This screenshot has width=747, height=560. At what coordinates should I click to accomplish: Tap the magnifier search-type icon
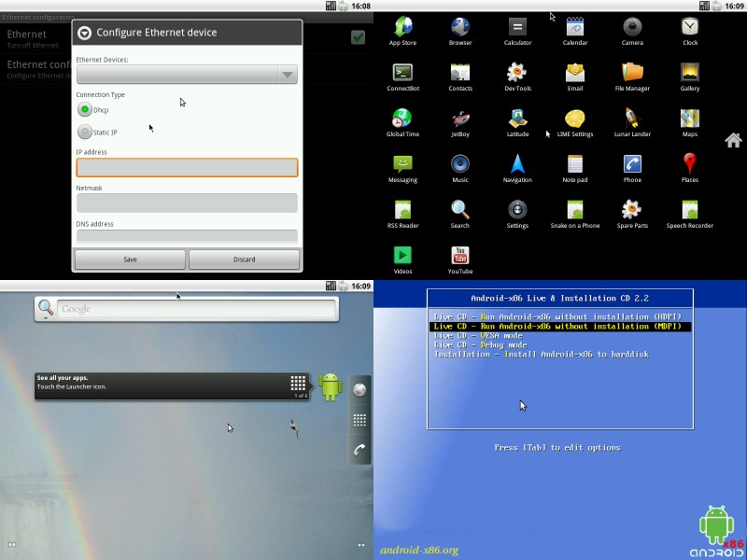(x=45, y=309)
